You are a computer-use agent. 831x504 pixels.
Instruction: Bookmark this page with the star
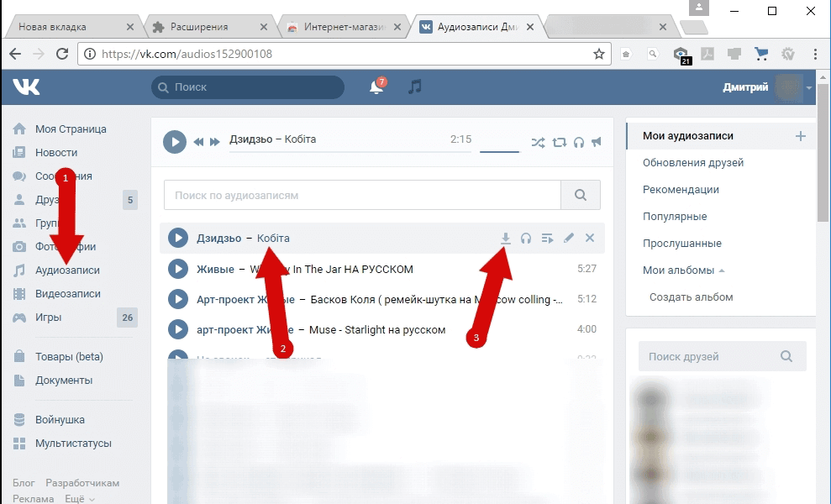click(x=599, y=54)
